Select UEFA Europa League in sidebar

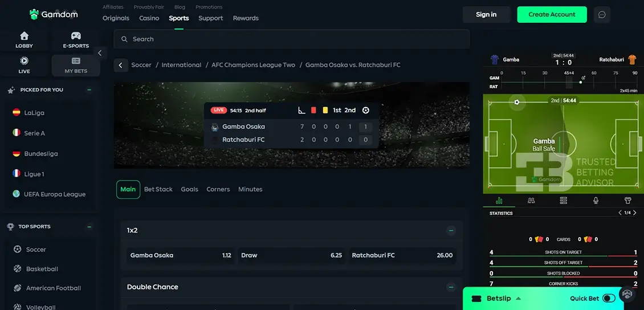coord(49,194)
